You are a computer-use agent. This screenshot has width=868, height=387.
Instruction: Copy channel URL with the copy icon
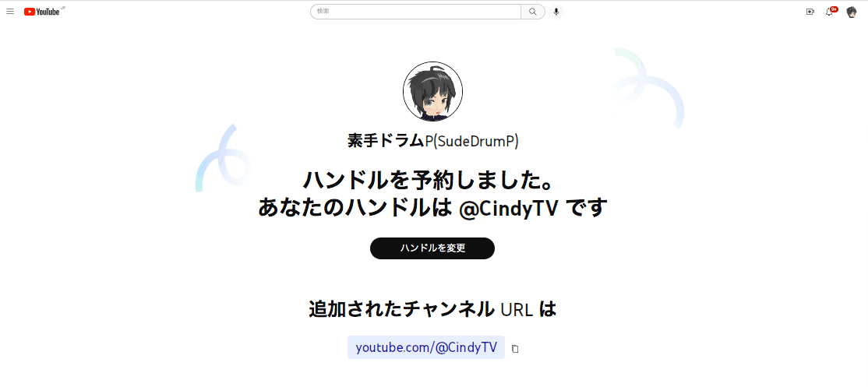pos(515,349)
